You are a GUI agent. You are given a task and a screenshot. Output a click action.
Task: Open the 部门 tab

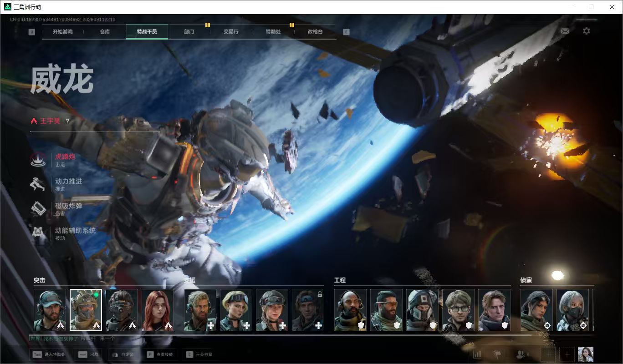pyautogui.click(x=189, y=32)
